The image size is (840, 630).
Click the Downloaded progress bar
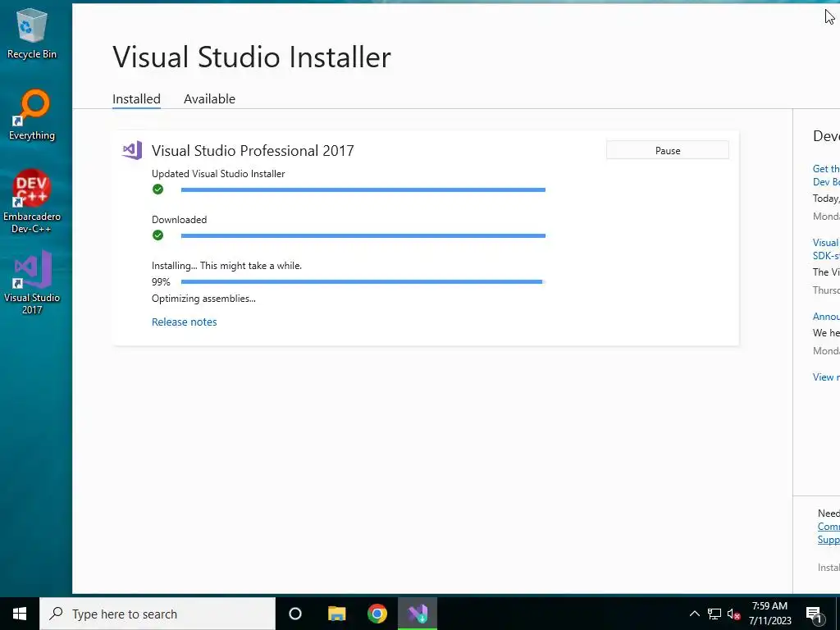(363, 235)
